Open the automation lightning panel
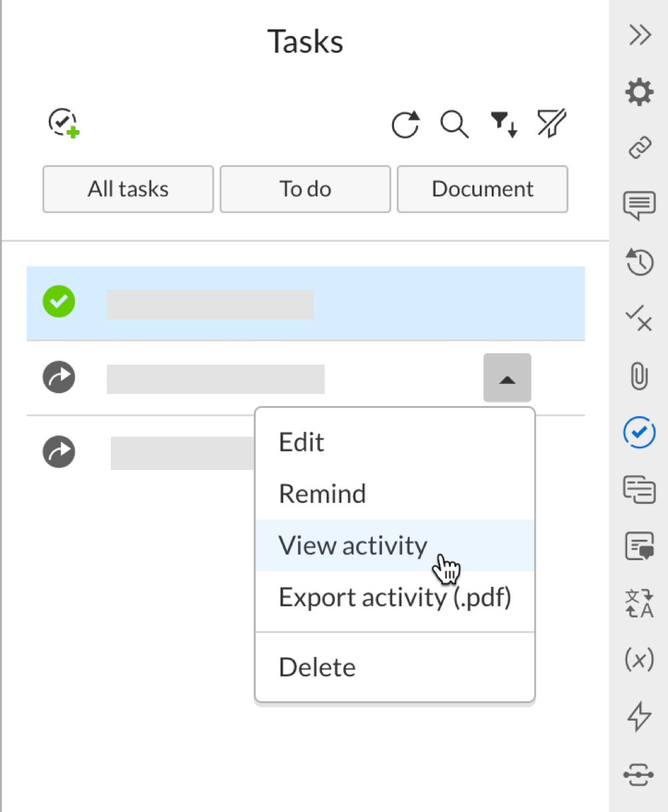This screenshot has width=668, height=812. click(x=639, y=717)
